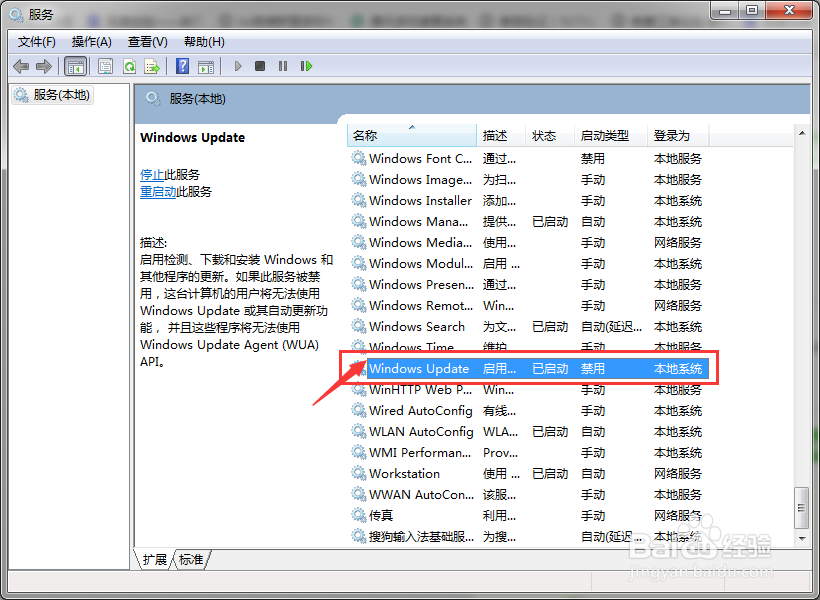Select the WWAN AutoCon... service row
Viewport: 820px width, 600px height.
point(528,494)
